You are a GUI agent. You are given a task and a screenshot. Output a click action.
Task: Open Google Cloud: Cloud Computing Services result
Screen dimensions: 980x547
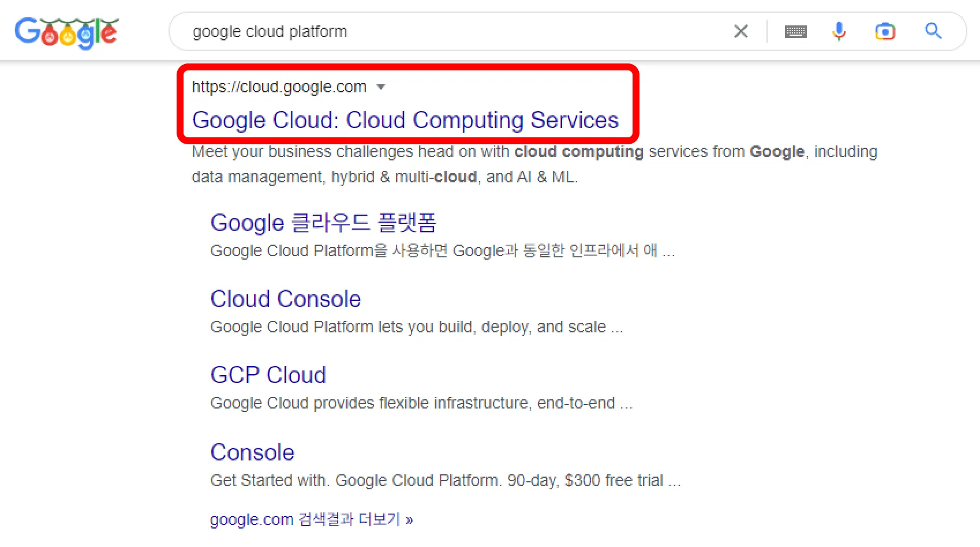click(x=405, y=120)
